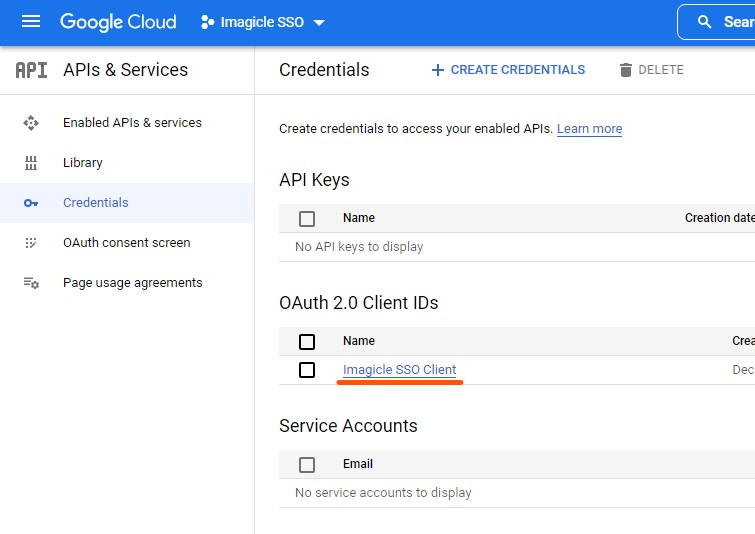Image resolution: width=755 pixels, height=534 pixels.
Task: Toggle select-all checkbox in API Keys table
Action: (307, 218)
